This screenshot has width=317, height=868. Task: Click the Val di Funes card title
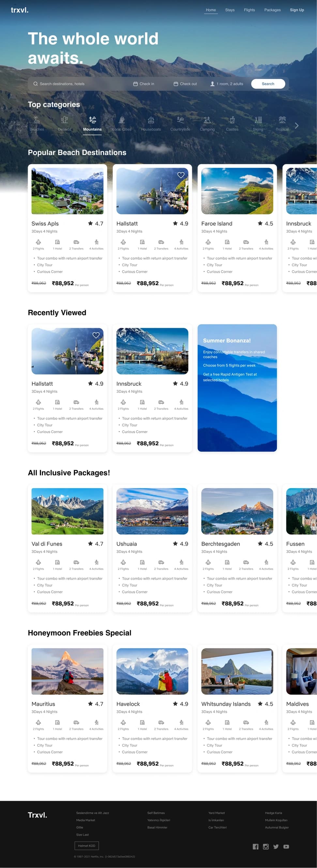point(47,544)
